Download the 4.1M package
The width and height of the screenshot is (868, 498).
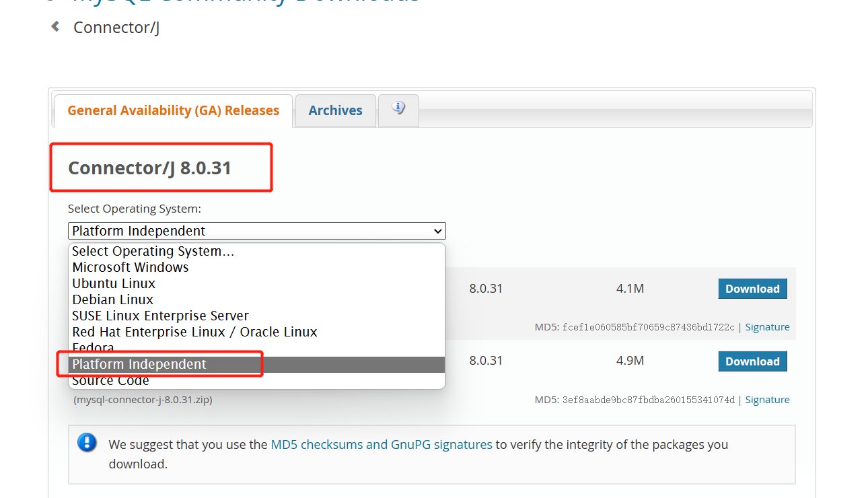752,289
